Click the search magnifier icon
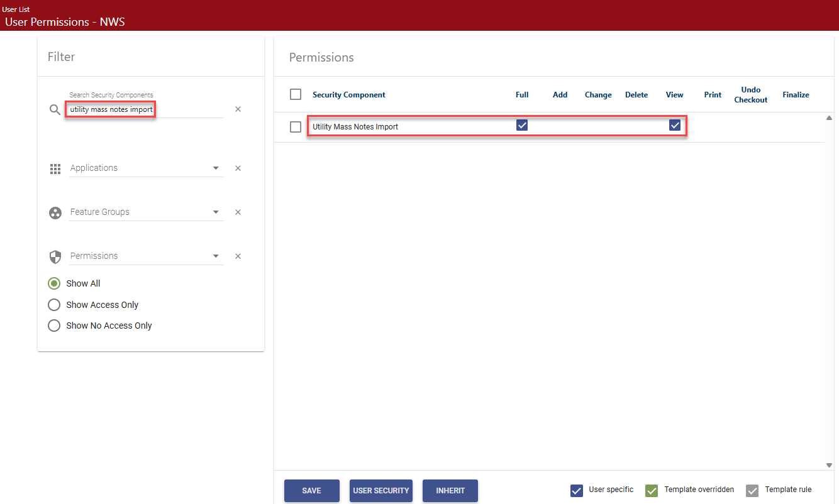 55,110
